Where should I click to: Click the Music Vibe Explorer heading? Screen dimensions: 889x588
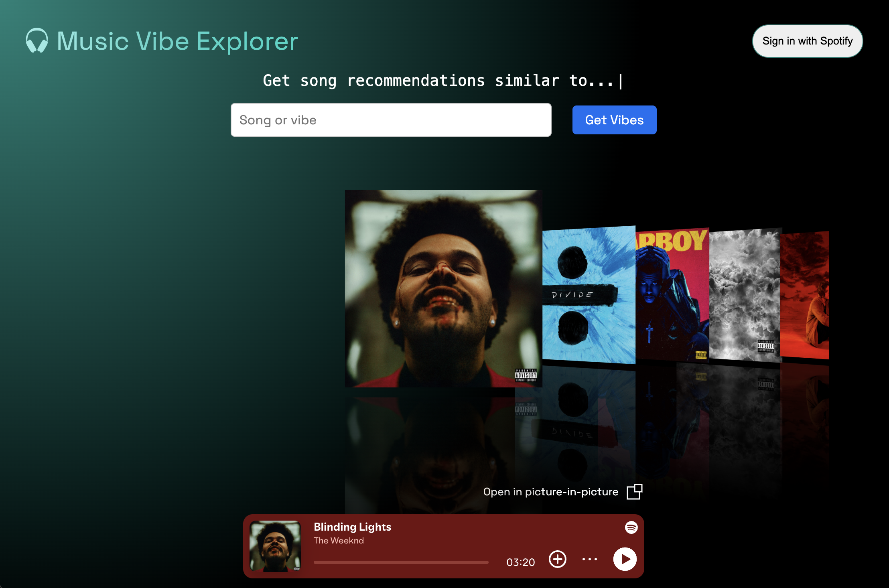click(x=177, y=41)
